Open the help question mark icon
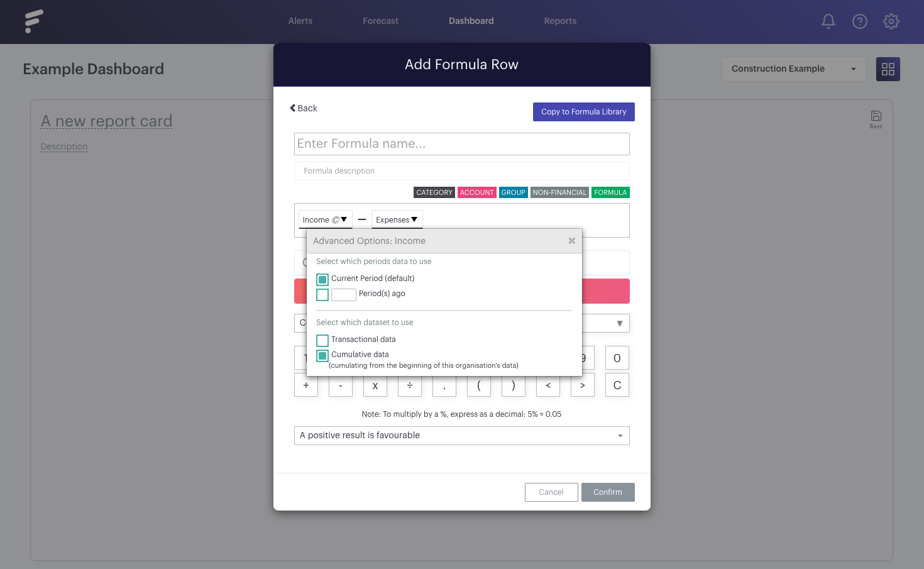The width and height of the screenshot is (924, 569). click(x=860, y=21)
